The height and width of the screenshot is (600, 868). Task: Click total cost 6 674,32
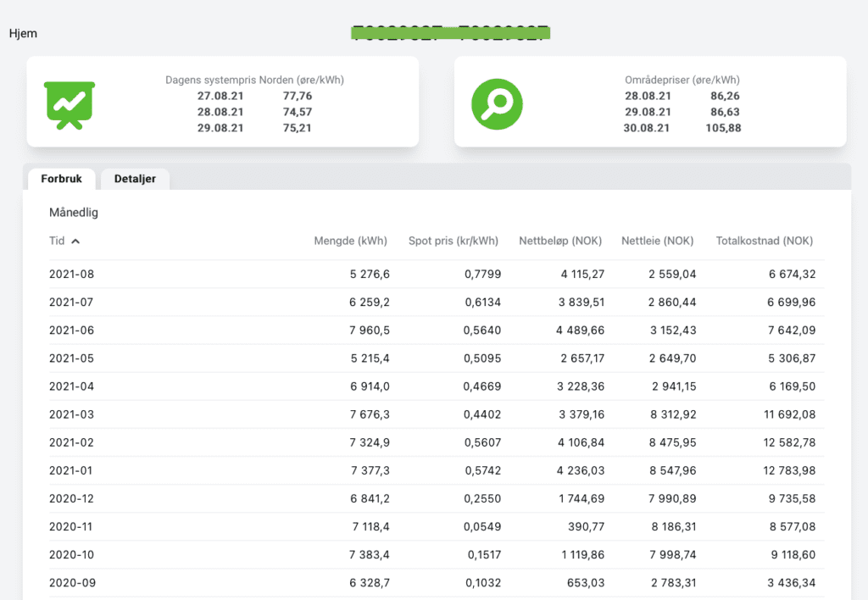pyautogui.click(x=793, y=274)
